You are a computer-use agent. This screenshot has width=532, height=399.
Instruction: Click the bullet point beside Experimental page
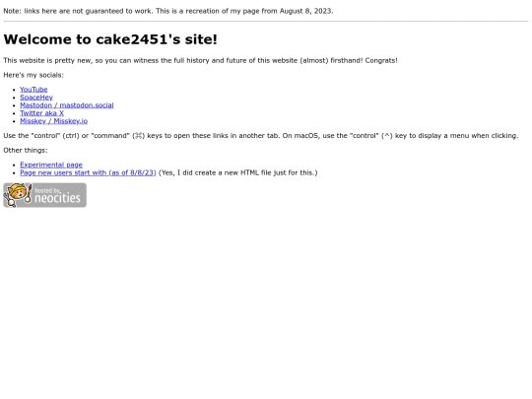[14, 166]
